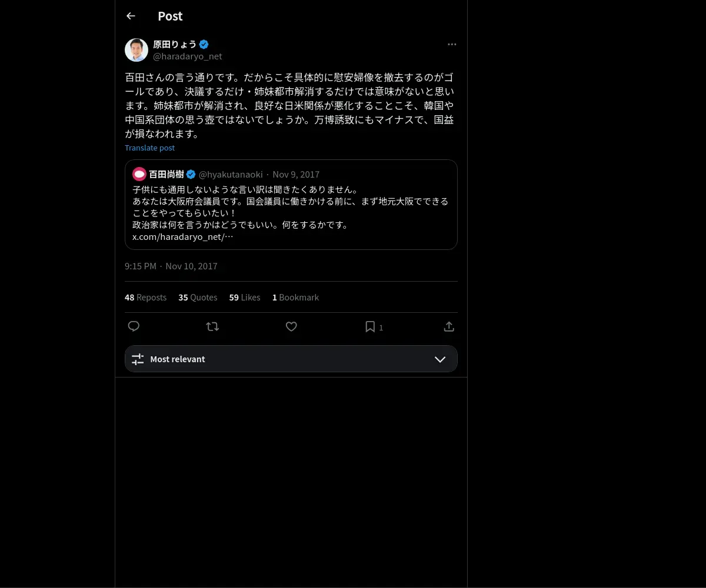
Task: Click the reply speech bubble icon
Action: click(x=134, y=326)
